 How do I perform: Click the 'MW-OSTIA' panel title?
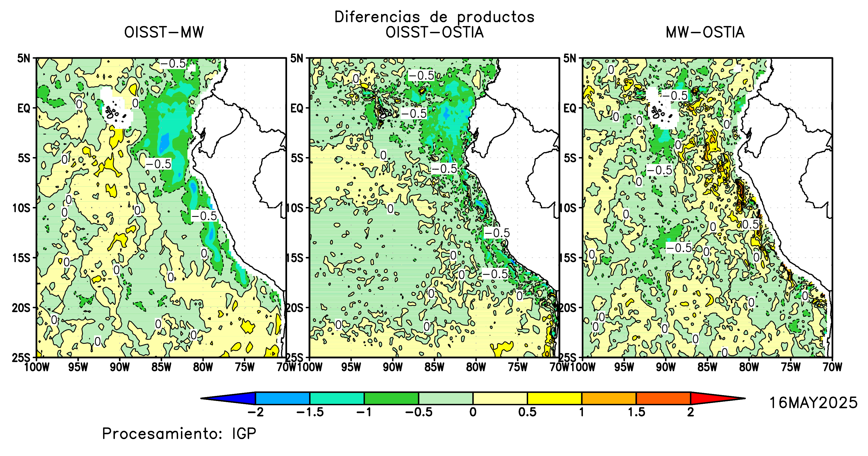[705, 33]
